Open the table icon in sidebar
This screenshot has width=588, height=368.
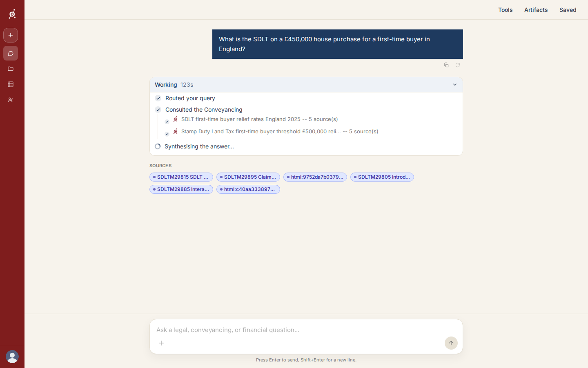(x=11, y=84)
